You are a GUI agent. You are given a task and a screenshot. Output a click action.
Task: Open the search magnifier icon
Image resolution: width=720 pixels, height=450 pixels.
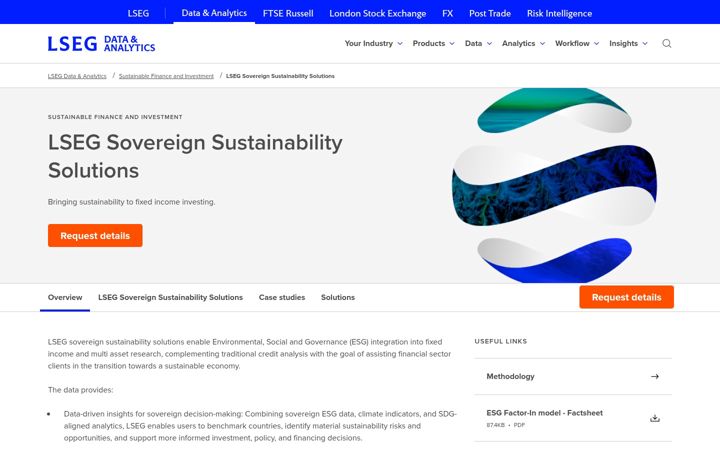[x=666, y=44]
